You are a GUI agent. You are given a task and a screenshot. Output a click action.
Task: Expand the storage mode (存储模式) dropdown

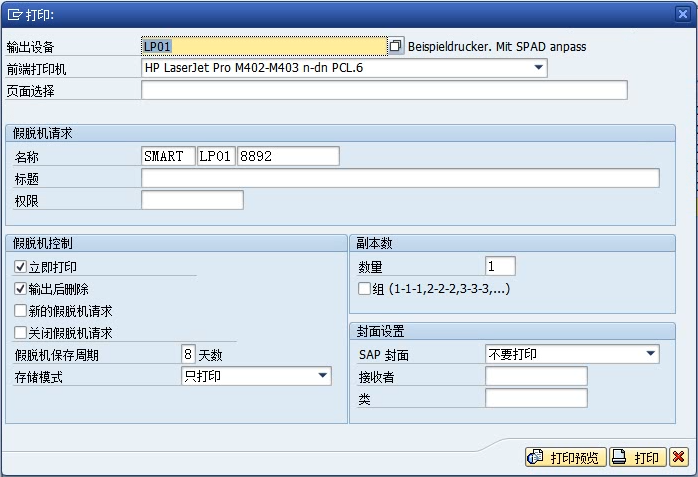click(x=322, y=376)
